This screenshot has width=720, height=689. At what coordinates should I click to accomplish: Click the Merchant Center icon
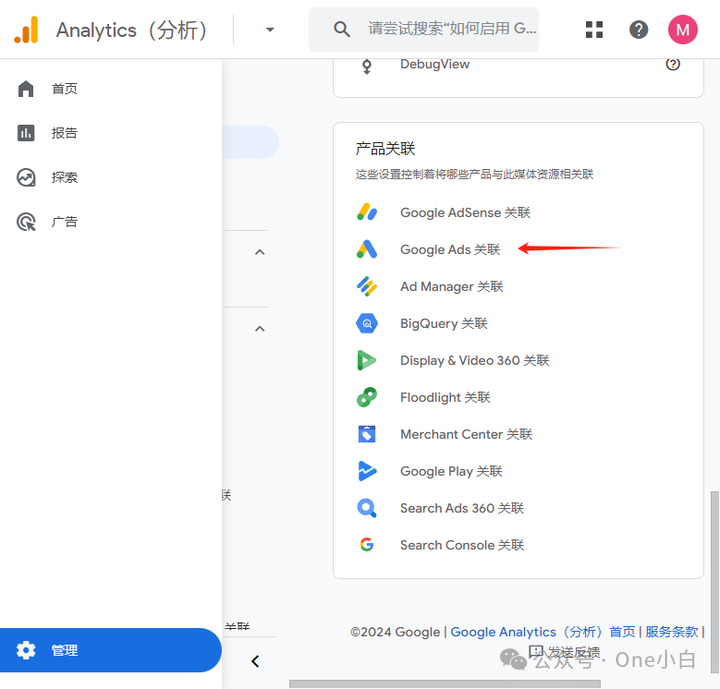367,434
